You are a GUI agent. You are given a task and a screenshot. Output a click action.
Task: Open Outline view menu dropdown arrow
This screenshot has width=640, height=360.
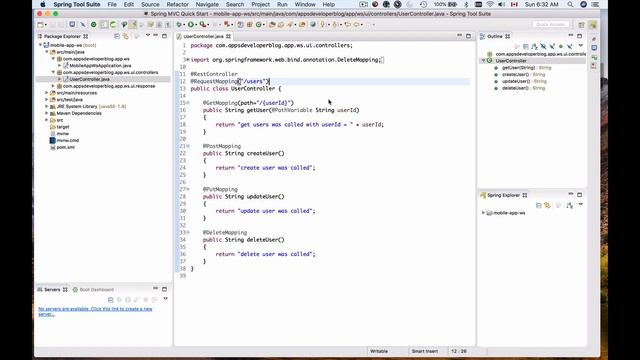580,46
